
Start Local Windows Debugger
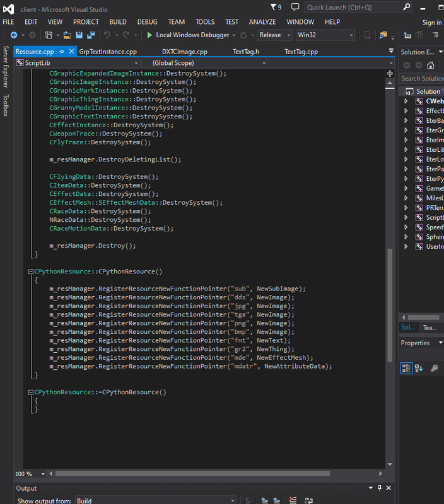(x=189, y=35)
